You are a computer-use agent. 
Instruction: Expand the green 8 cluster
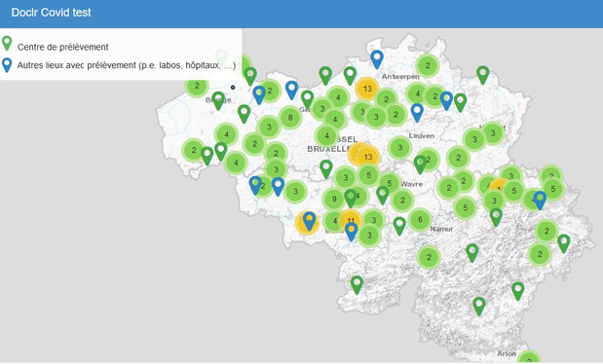(290, 117)
